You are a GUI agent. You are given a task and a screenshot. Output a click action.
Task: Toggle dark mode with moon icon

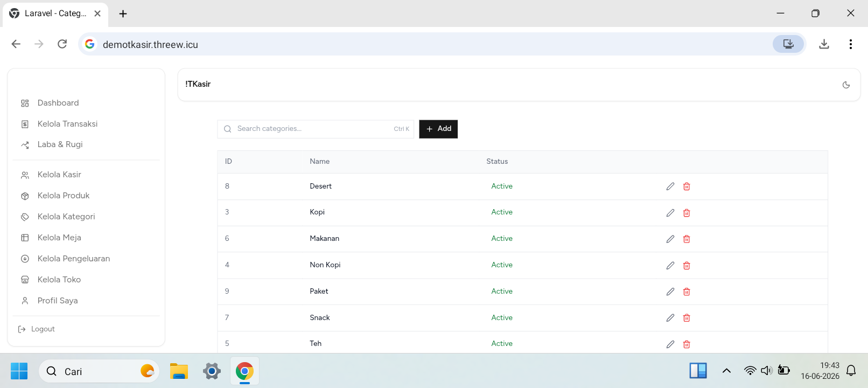click(846, 85)
